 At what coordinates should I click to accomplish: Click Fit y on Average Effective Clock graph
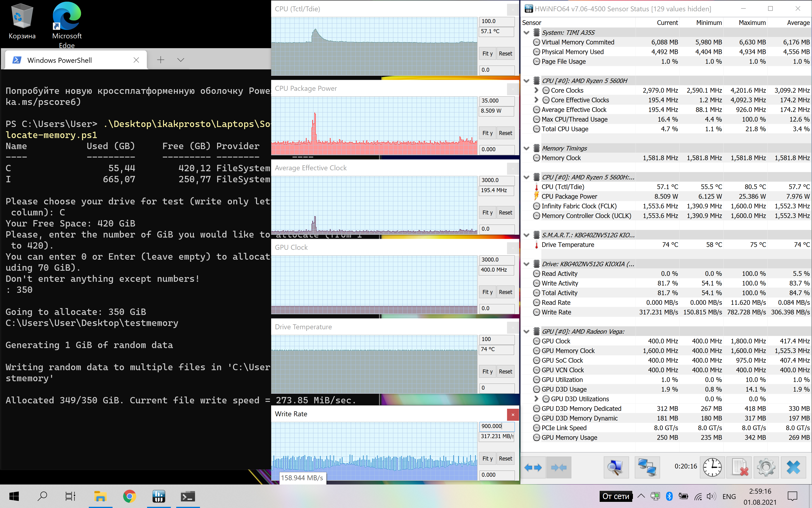(x=487, y=212)
